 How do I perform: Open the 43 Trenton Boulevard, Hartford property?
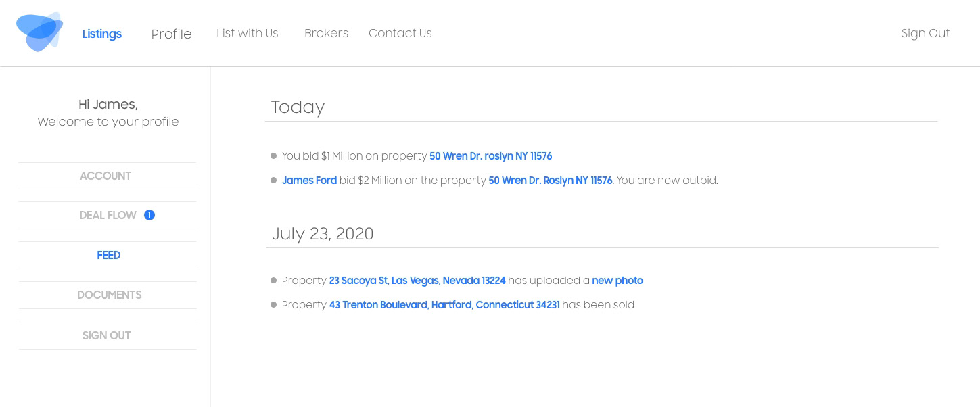pos(444,305)
